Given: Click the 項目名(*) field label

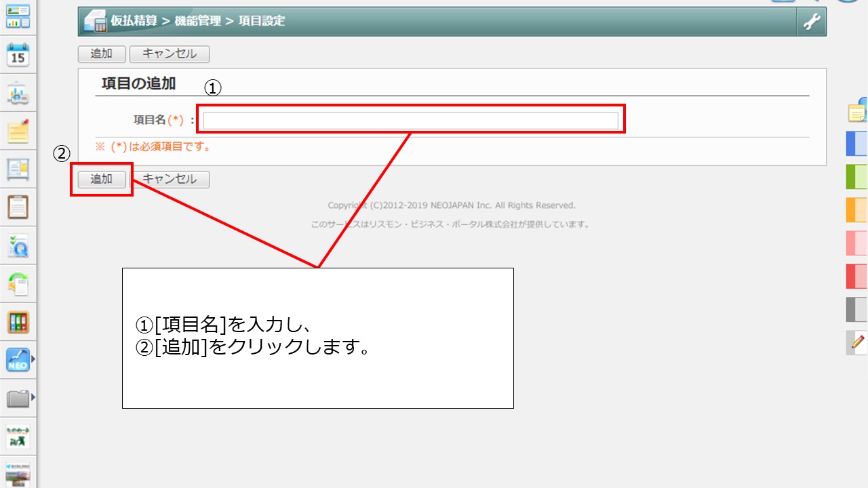Looking at the screenshot, I should click(159, 120).
